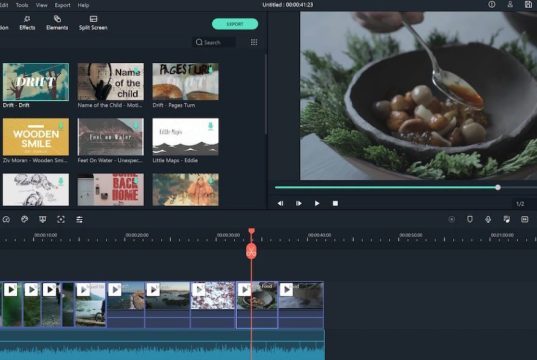Play the preview video
This screenshot has width=537, height=360.
(317, 203)
